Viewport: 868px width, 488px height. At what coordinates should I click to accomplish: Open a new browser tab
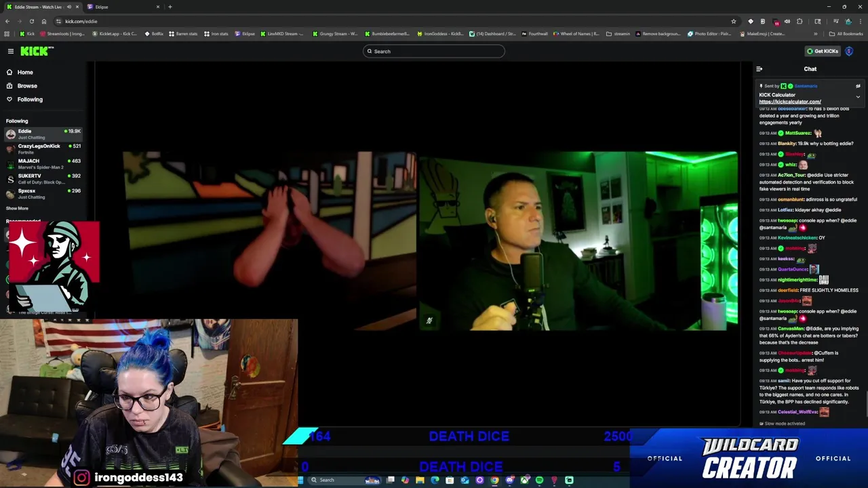pos(170,7)
